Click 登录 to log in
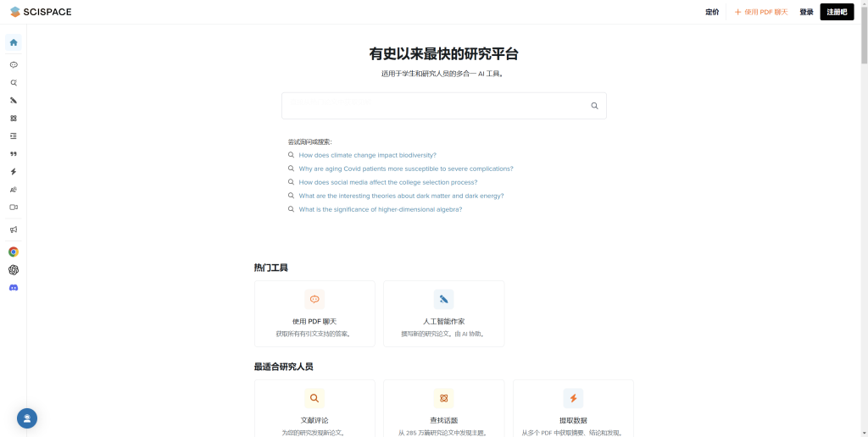 click(x=806, y=12)
